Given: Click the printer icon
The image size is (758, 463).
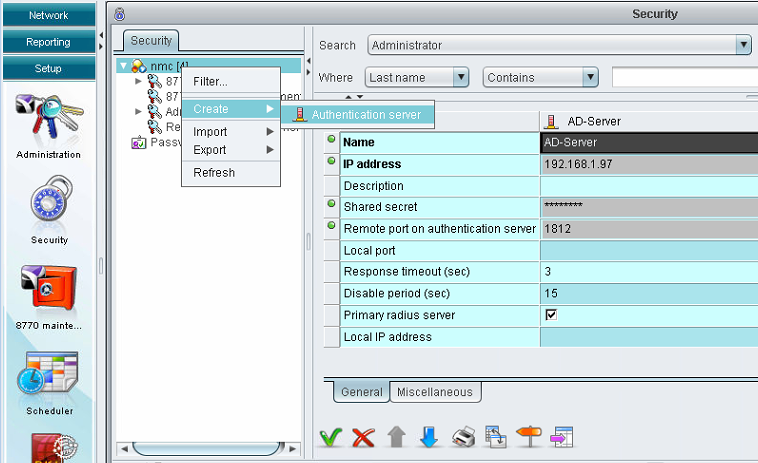Looking at the screenshot, I should tap(463, 437).
